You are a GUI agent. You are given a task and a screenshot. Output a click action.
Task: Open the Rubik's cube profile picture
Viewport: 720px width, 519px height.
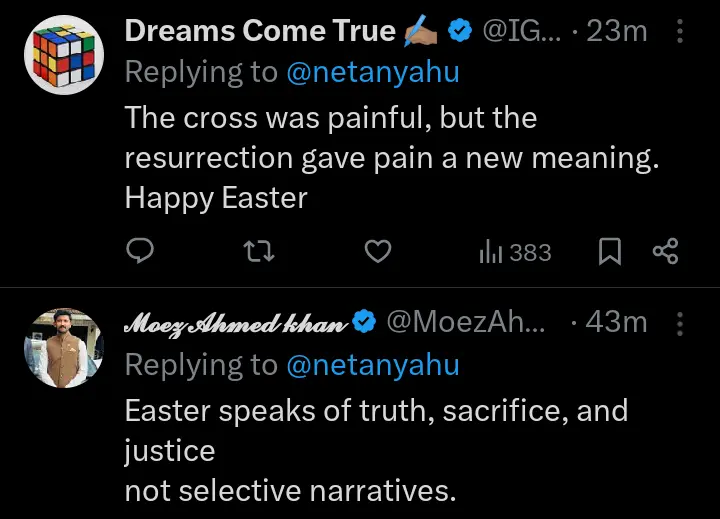[63, 55]
